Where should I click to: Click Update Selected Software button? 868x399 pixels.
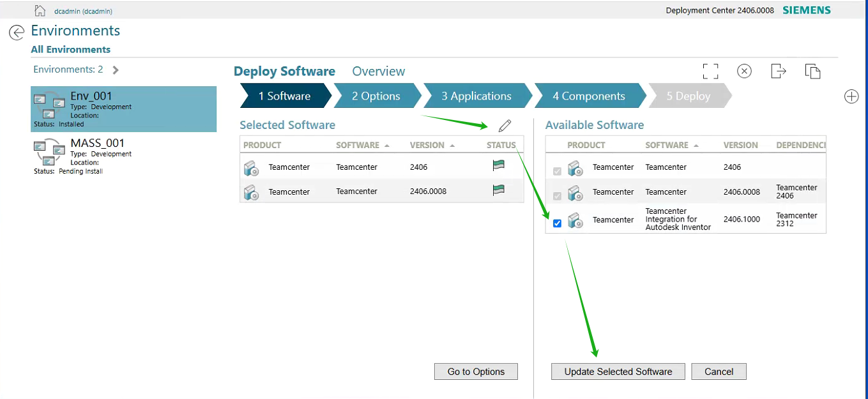pos(618,372)
